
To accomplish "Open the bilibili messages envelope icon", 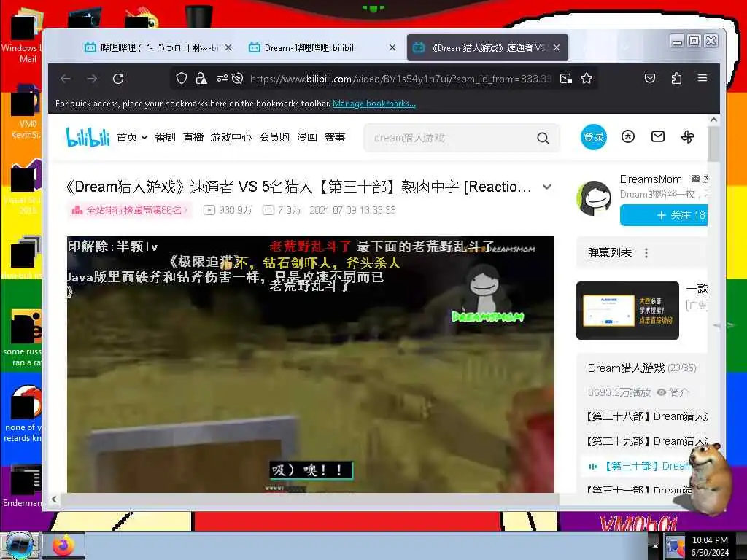I will tap(658, 137).
